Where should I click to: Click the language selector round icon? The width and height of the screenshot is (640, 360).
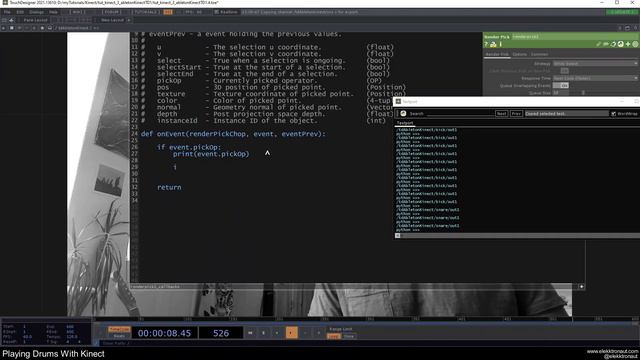click(620, 44)
